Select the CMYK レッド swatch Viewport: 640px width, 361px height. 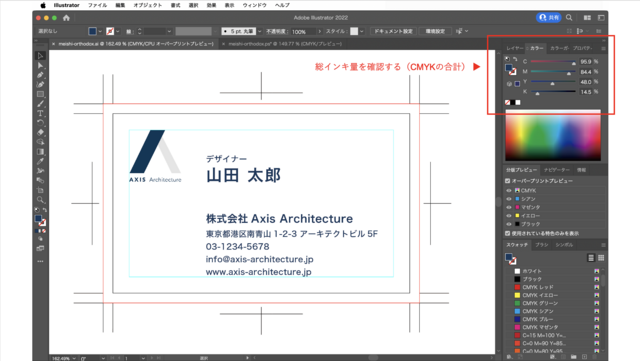[x=556, y=287]
